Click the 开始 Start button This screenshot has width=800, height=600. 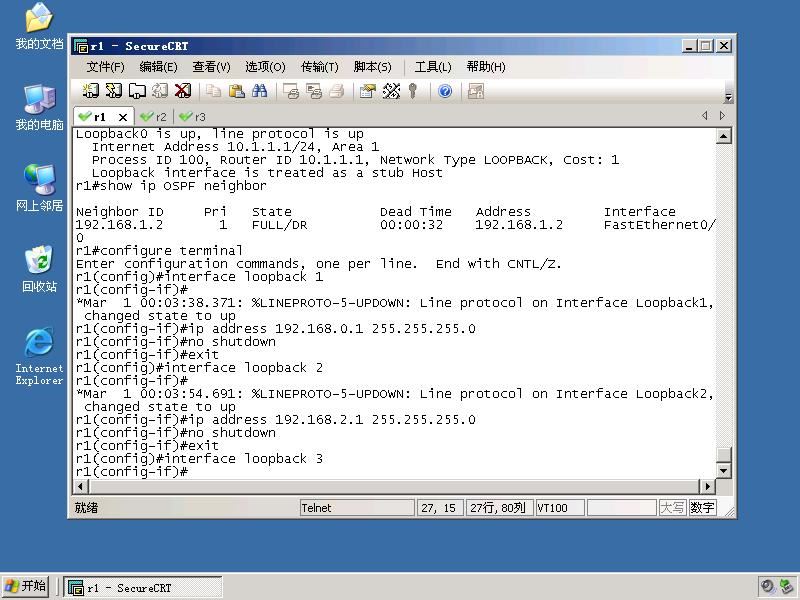point(25,587)
